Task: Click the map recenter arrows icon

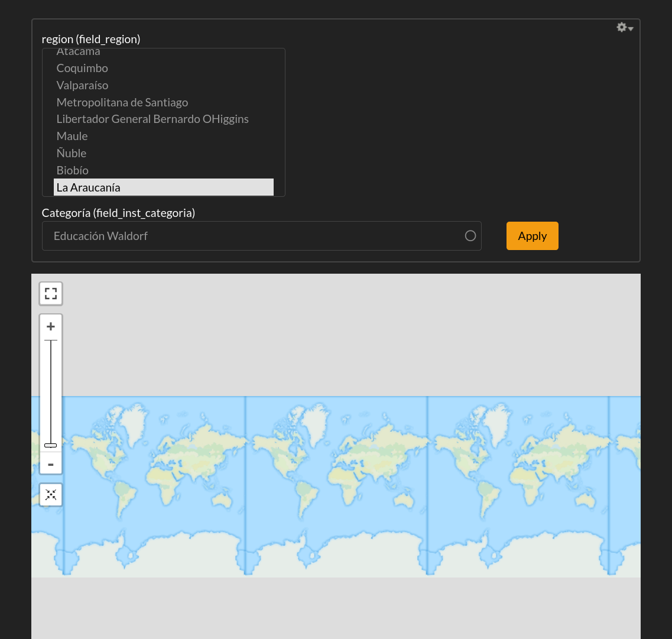Action: 51,495
